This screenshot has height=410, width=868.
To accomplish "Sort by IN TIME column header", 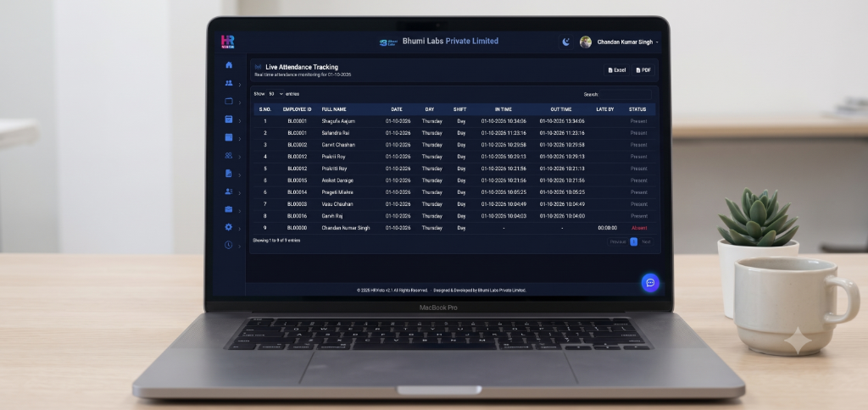I will pos(504,109).
